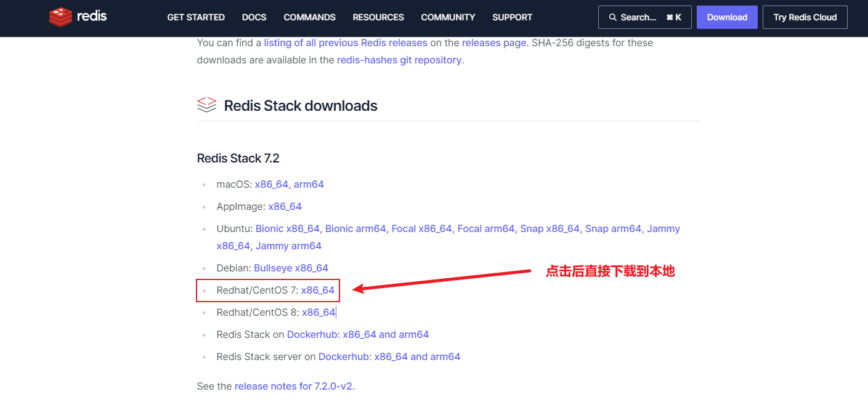Image resolution: width=868 pixels, height=405 pixels.
Task: Download Ubuntu Focal x86_64 package
Action: (422, 229)
